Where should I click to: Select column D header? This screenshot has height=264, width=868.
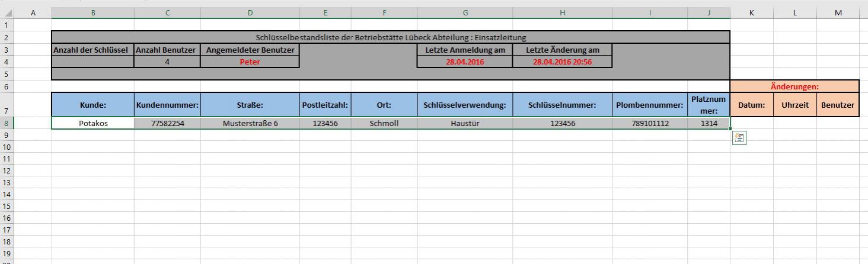coord(250,12)
